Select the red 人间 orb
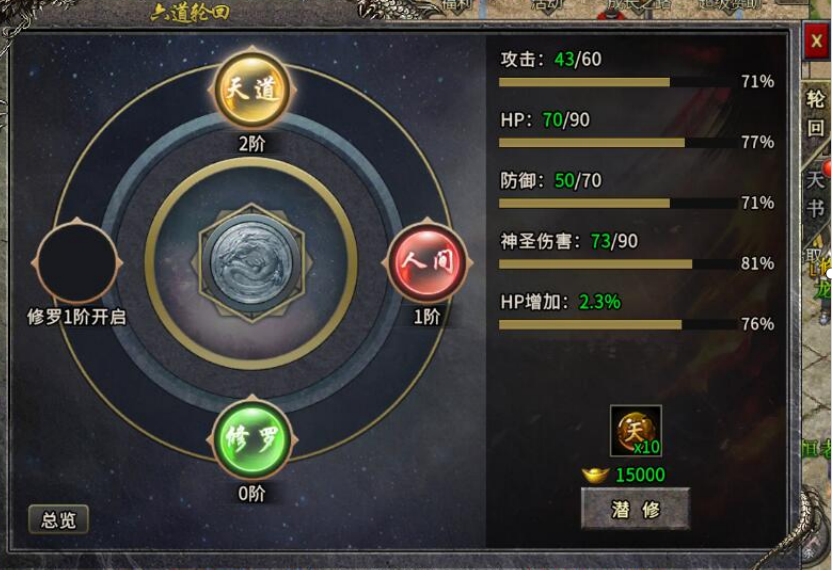The width and height of the screenshot is (832, 570). coord(428,262)
